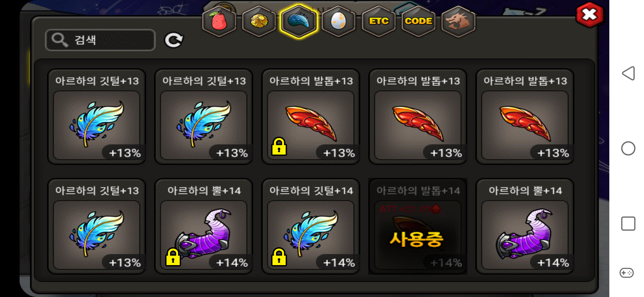Select the bottom-row 아르하의 깃털+13 feather
This screenshot has height=297, width=644.
pyautogui.click(x=97, y=227)
